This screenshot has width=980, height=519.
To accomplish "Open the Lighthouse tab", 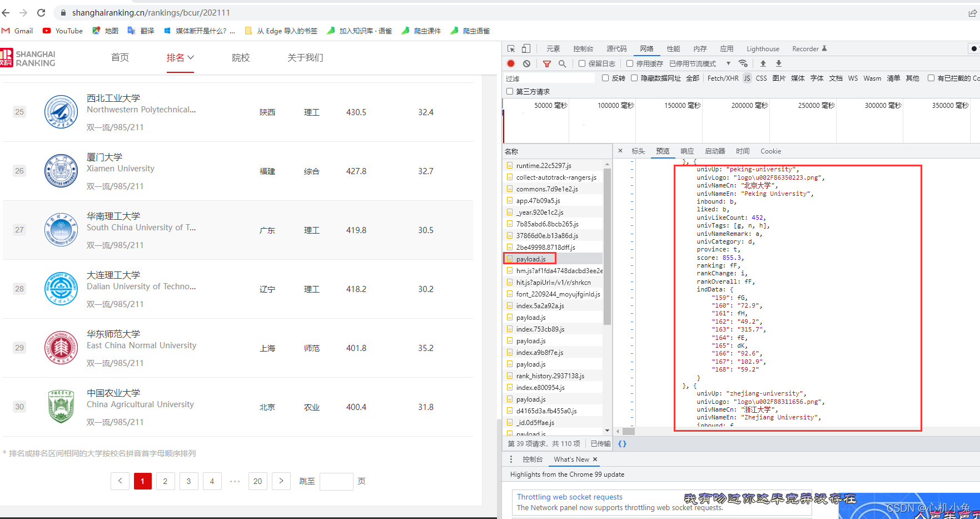I will pyautogui.click(x=763, y=48).
